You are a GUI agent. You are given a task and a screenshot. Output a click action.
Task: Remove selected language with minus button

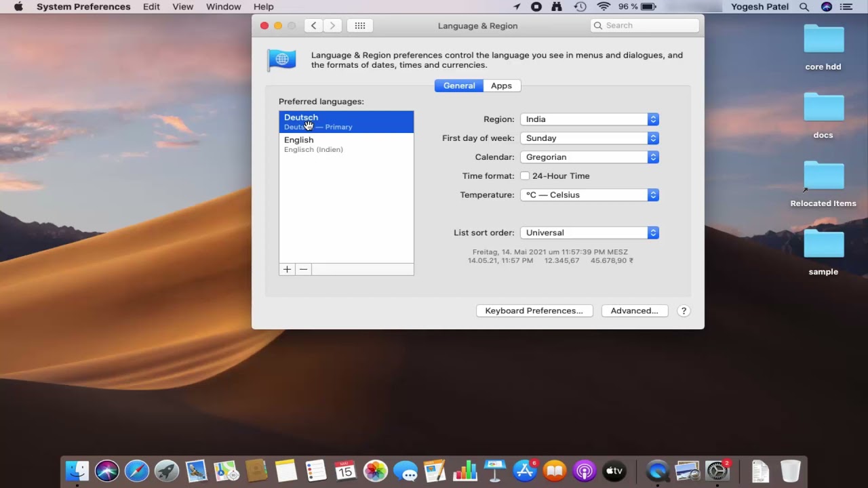coord(303,270)
